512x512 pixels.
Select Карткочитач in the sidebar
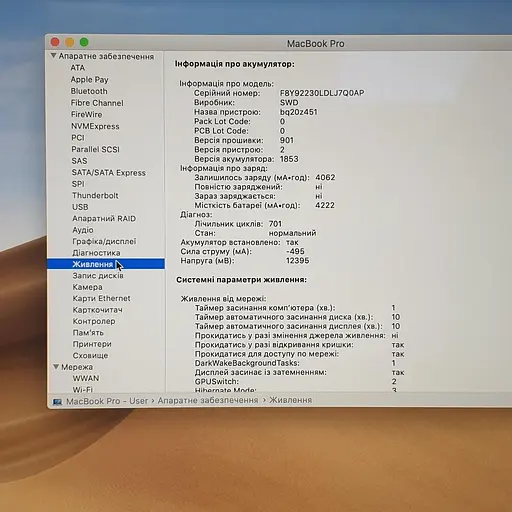coord(98,310)
